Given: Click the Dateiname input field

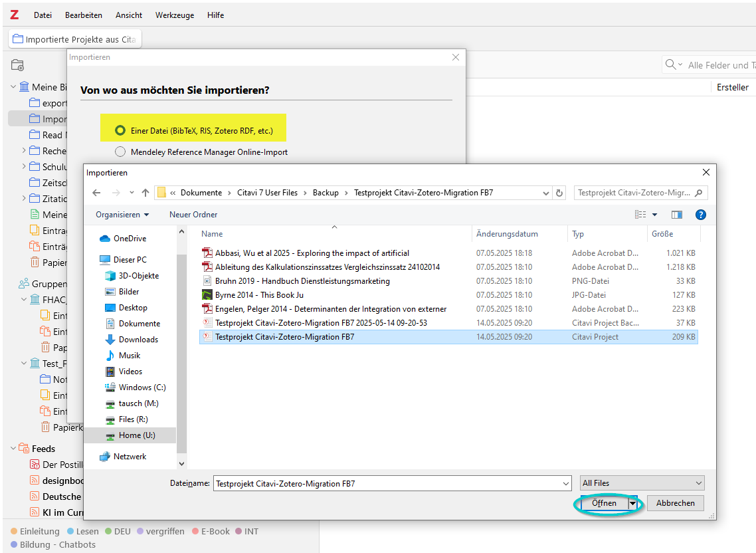Looking at the screenshot, I should tap(387, 483).
